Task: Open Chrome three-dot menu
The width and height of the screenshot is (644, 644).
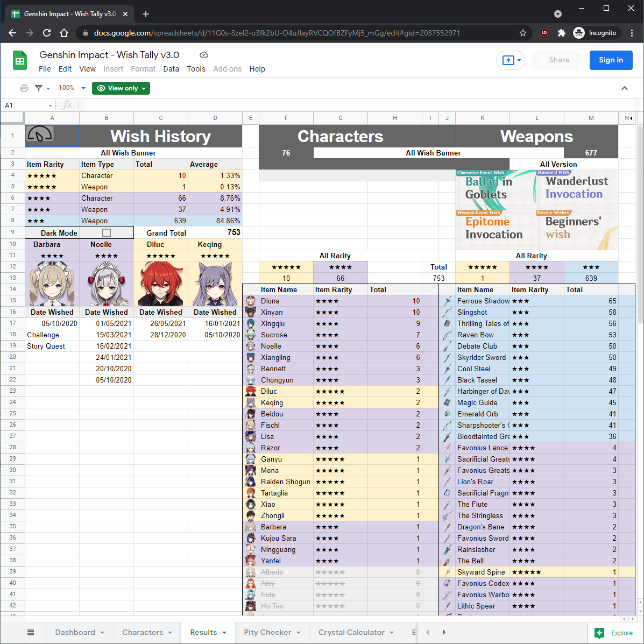Action: (x=632, y=33)
